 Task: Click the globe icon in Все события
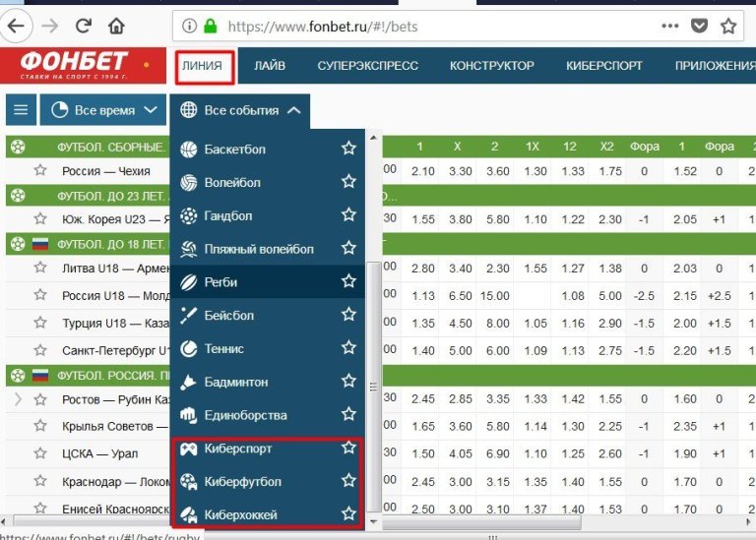point(189,110)
